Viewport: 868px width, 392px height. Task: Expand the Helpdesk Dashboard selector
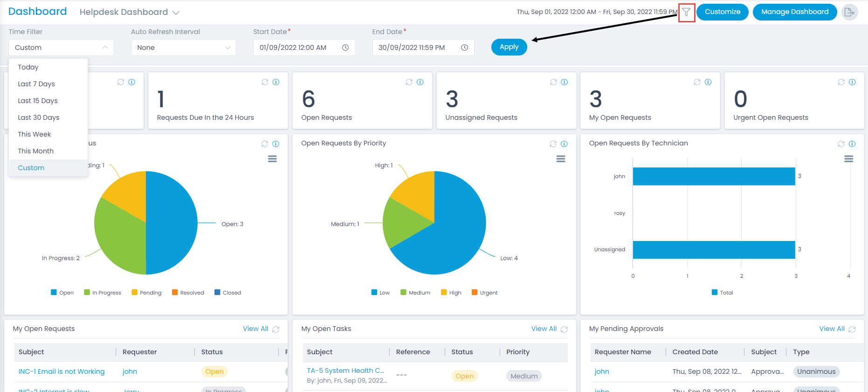click(x=130, y=12)
